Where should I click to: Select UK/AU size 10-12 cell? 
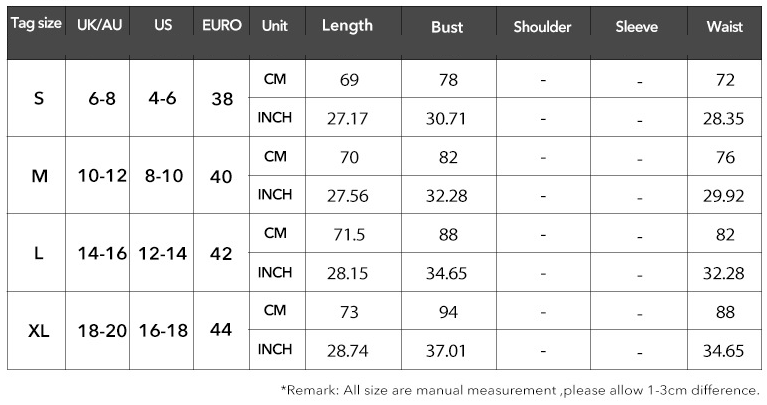click(102, 176)
